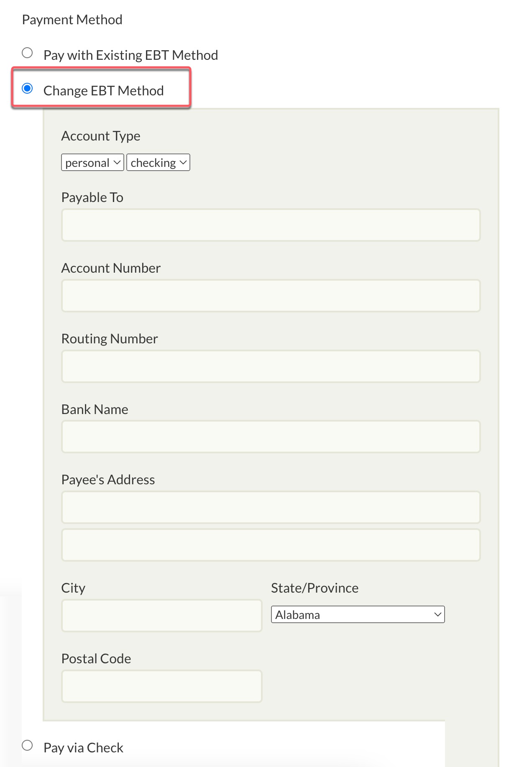The height and width of the screenshot is (767, 532).
Task: Choose the Pay via Check option
Action: (27, 746)
